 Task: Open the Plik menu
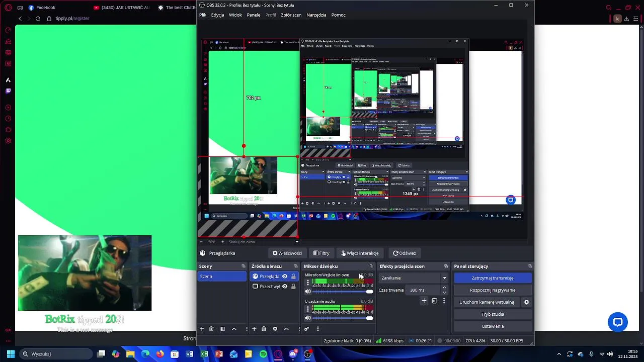point(203,15)
